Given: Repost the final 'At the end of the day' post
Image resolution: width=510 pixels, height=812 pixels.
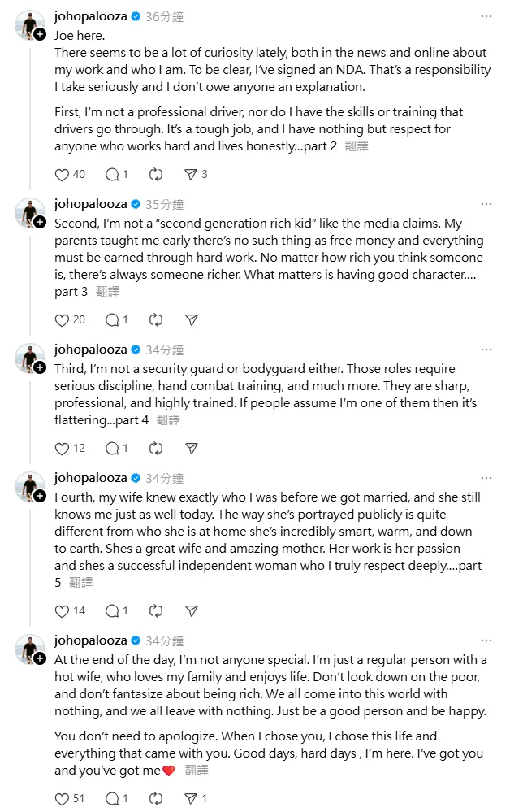Looking at the screenshot, I should (157, 798).
